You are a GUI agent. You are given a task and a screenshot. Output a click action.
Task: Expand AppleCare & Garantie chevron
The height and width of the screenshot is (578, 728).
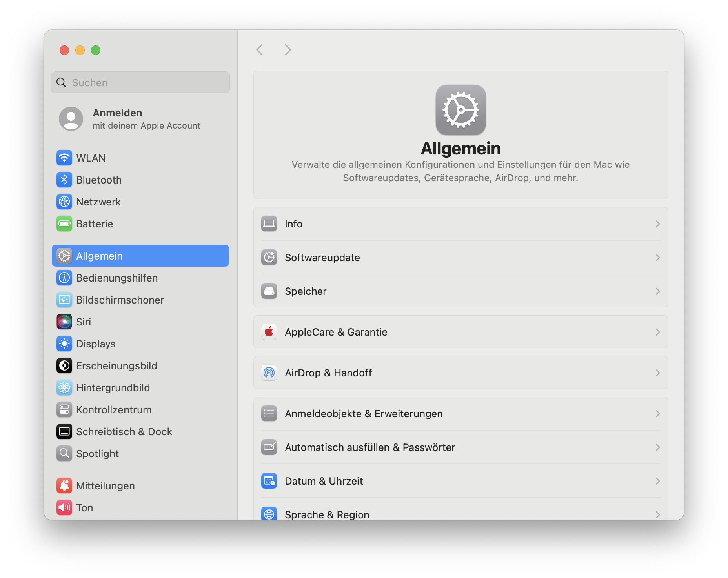pos(658,332)
